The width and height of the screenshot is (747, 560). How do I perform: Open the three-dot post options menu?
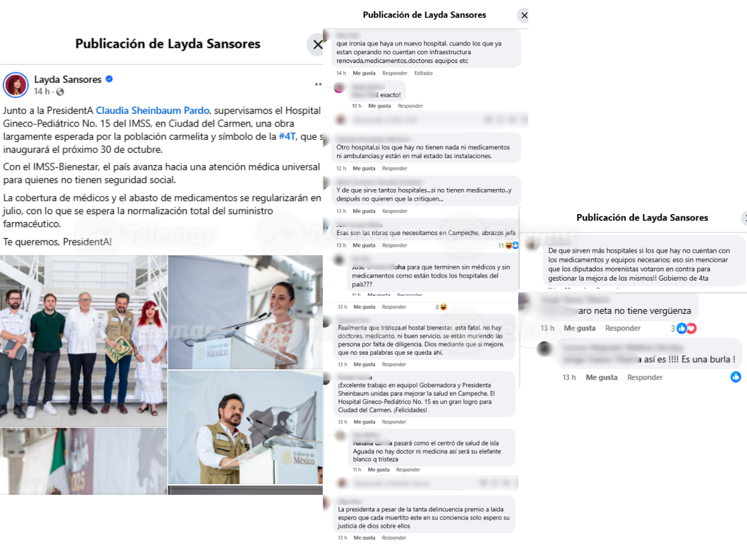318,85
